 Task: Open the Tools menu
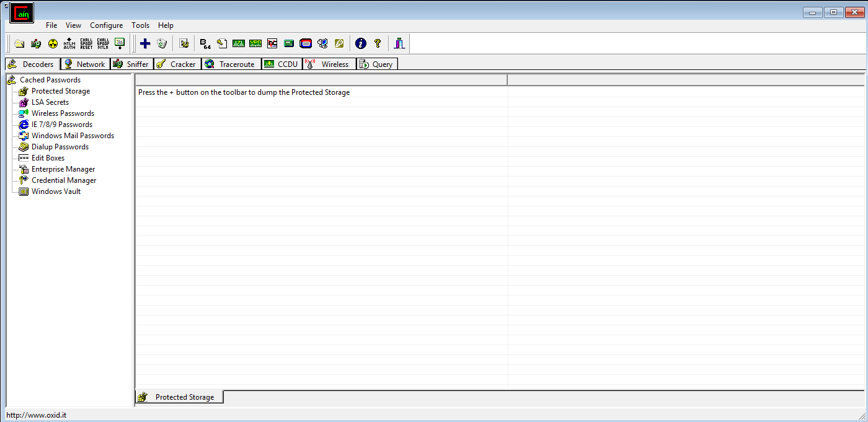click(x=140, y=25)
